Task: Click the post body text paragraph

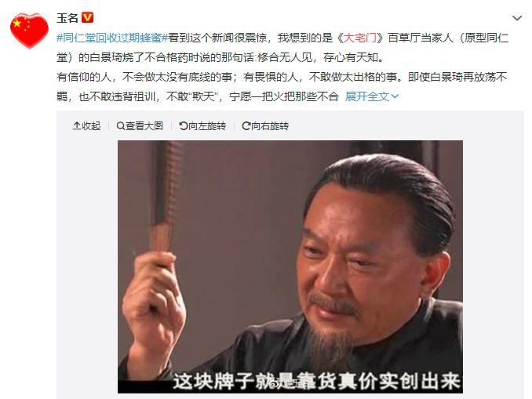Action: (282, 67)
